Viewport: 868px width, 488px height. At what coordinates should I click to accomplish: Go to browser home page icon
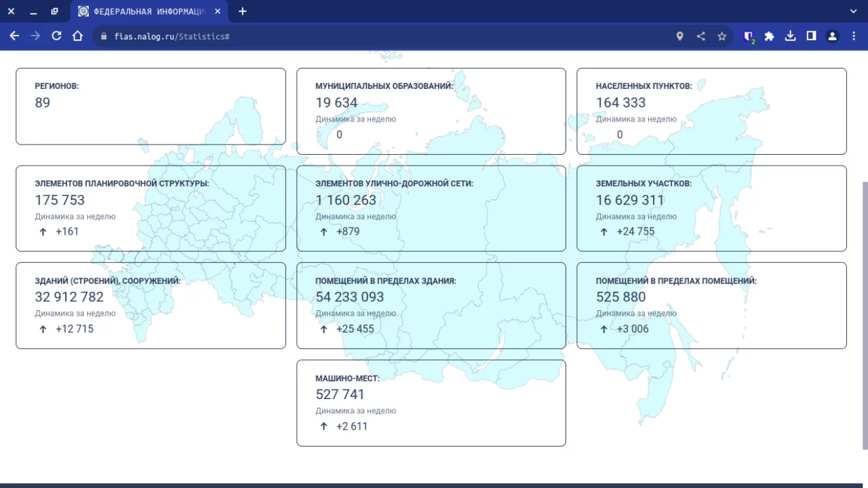point(78,36)
